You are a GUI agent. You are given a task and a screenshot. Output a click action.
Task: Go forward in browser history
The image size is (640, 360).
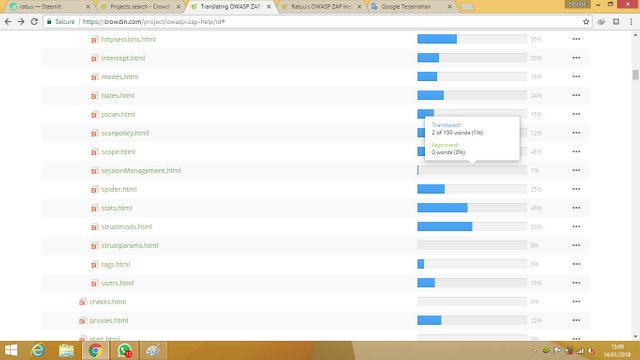click(x=21, y=22)
